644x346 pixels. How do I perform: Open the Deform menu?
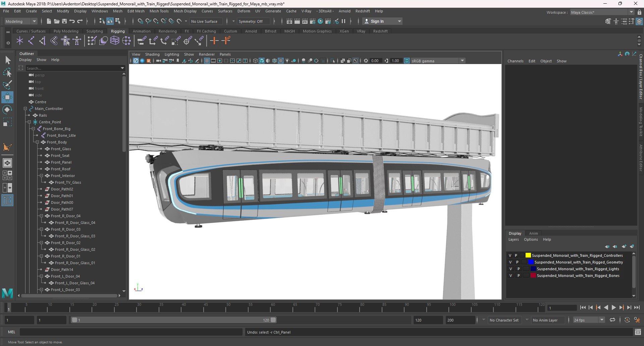tap(244, 11)
